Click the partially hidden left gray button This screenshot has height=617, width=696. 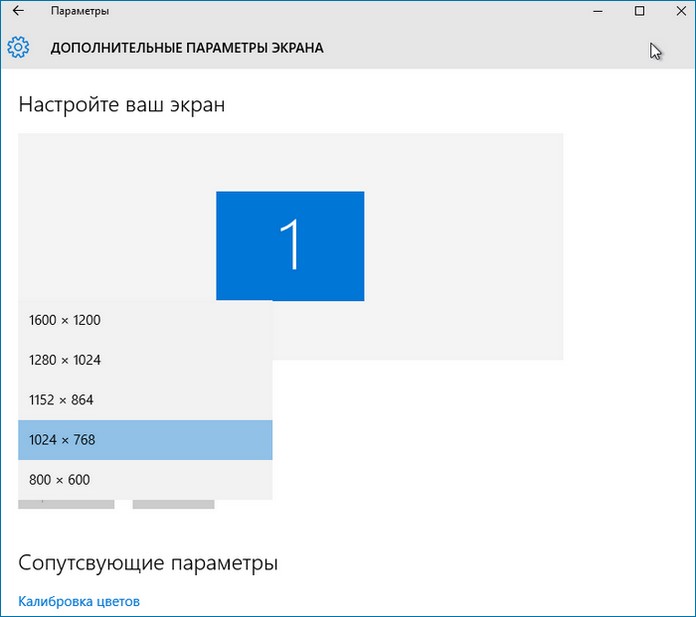click(66, 504)
